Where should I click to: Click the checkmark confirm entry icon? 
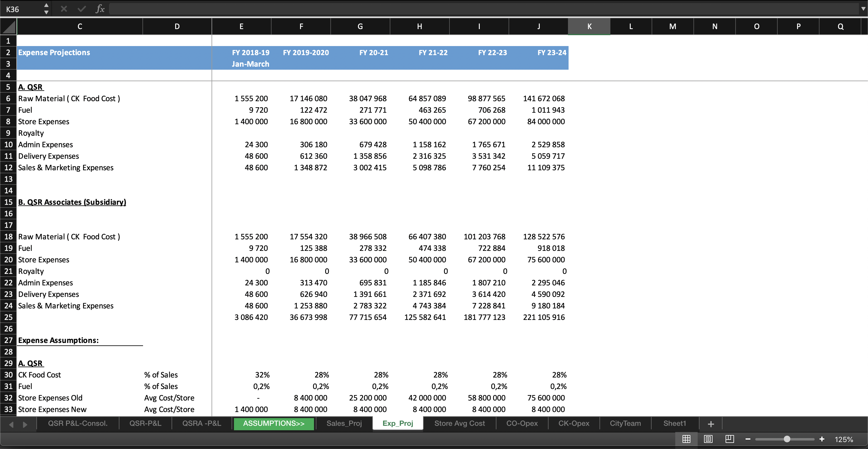[x=81, y=9]
